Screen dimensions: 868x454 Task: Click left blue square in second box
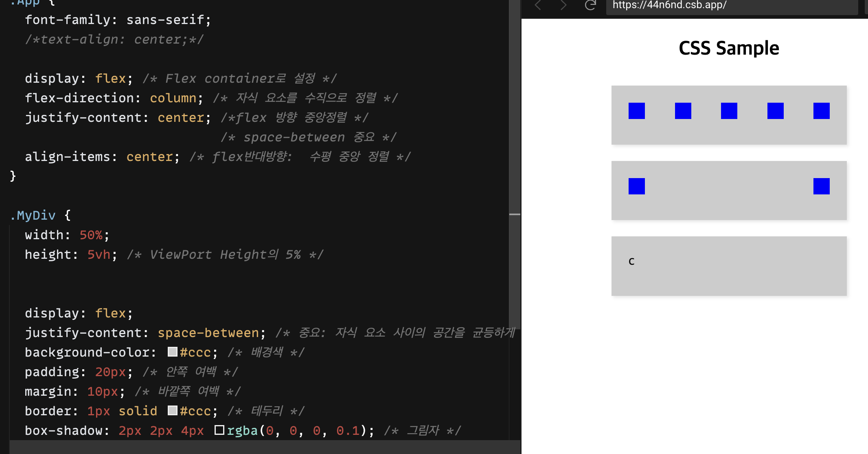click(x=637, y=186)
